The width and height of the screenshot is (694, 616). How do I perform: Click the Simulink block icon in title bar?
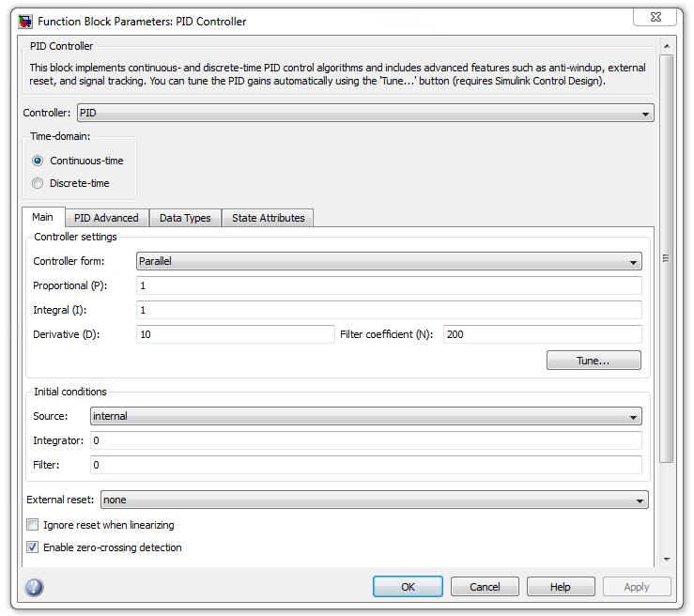[x=25, y=22]
